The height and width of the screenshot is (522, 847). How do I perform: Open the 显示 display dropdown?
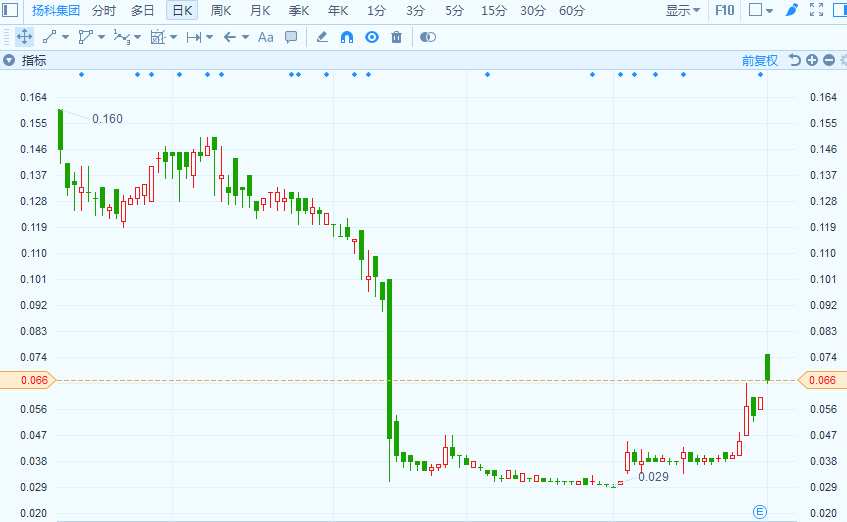tap(683, 10)
